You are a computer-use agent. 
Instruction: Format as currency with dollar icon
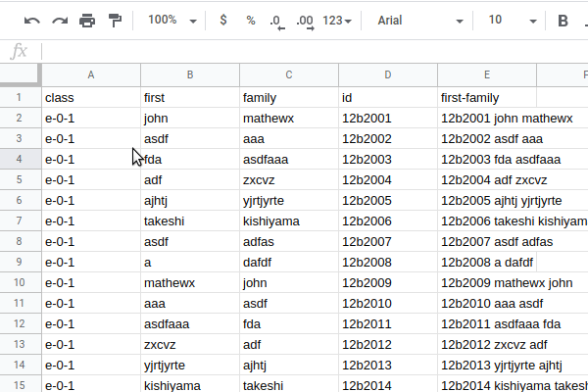pos(223,20)
